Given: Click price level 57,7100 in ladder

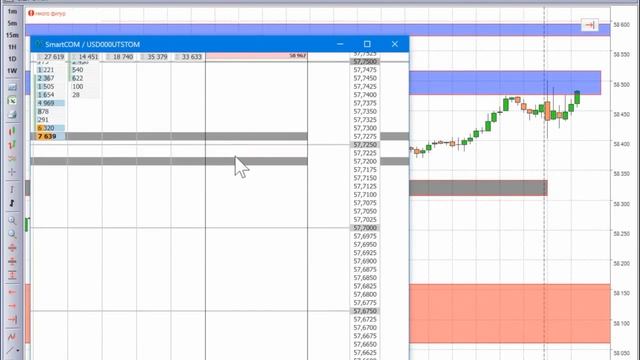Looking at the screenshot, I should tap(365, 195).
